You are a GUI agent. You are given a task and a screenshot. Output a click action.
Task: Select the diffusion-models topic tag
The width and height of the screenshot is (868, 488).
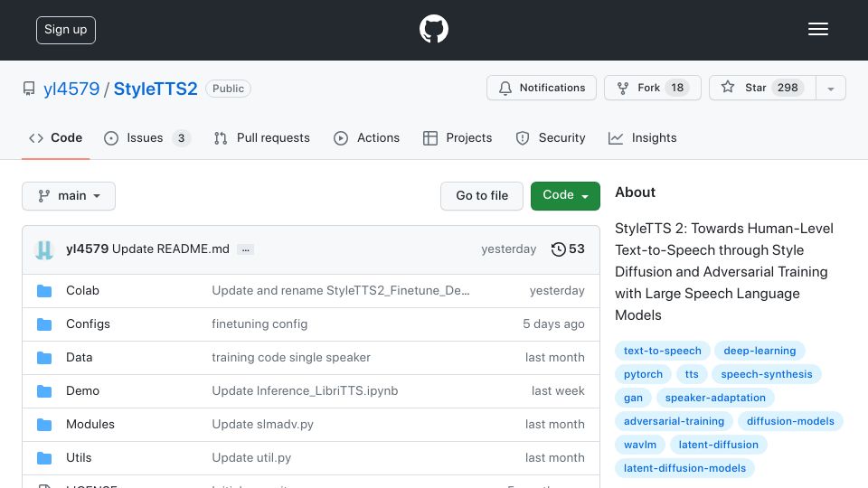coord(790,422)
